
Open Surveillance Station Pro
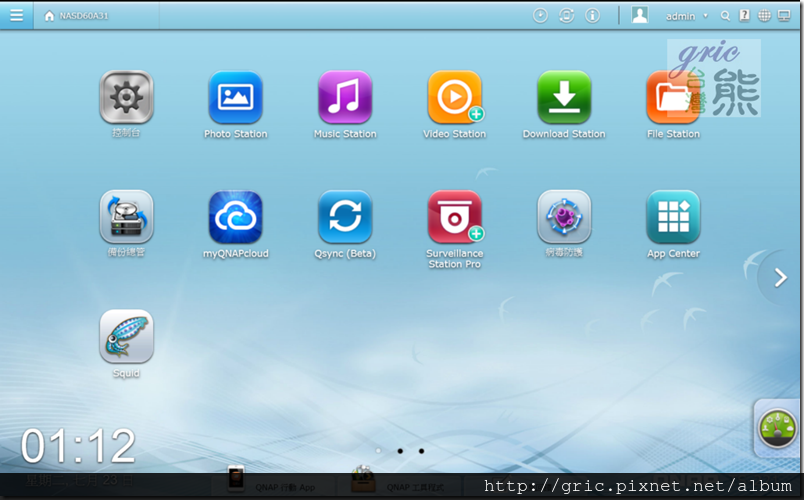point(455,216)
